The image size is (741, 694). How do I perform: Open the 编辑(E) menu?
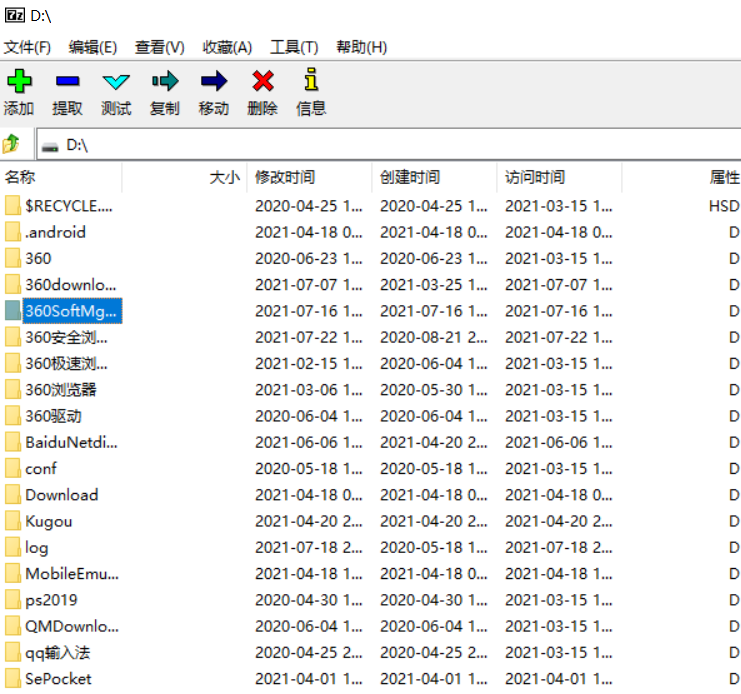pos(93,47)
